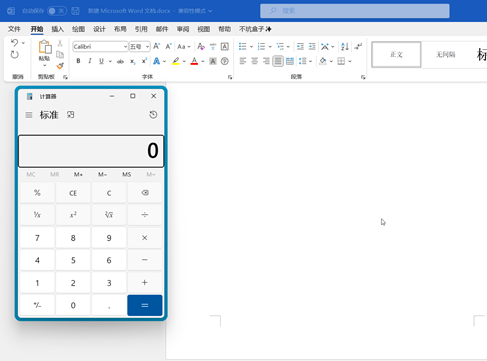Toggle italic formatting
The width and height of the screenshot is (487, 361).
(x=90, y=61)
